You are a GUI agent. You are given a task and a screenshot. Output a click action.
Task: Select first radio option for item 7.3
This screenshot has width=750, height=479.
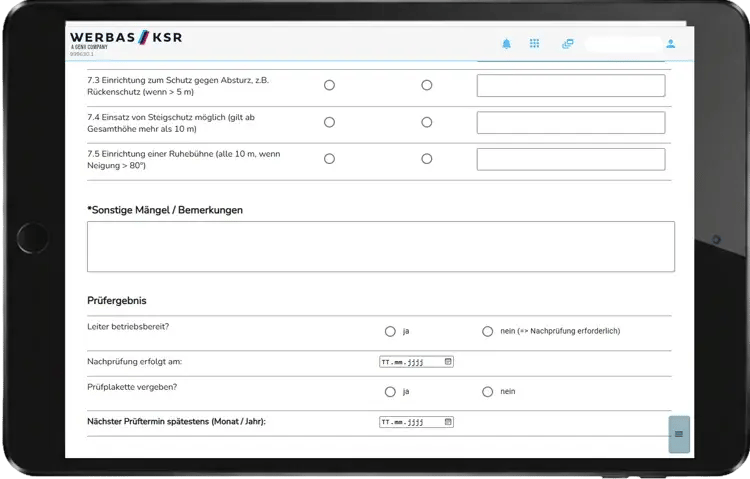[x=329, y=86]
